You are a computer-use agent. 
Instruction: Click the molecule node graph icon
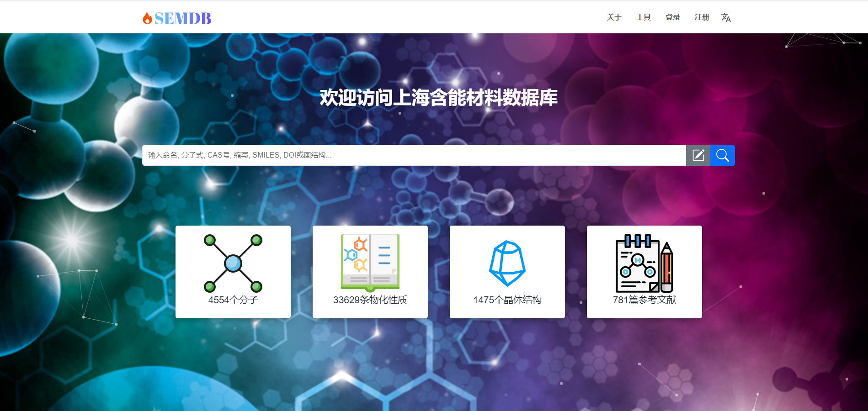click(x=233, y=263)
